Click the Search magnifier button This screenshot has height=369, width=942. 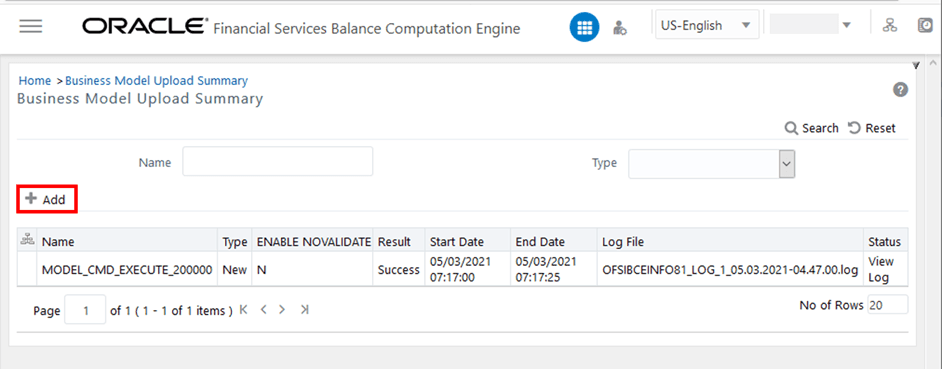pyautogui.click(x=812, y=128)
